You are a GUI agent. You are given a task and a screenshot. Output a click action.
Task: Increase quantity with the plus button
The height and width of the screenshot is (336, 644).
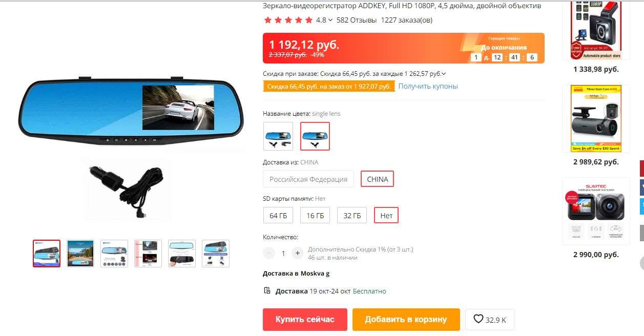pyautogui.click(x=298, y=253)
